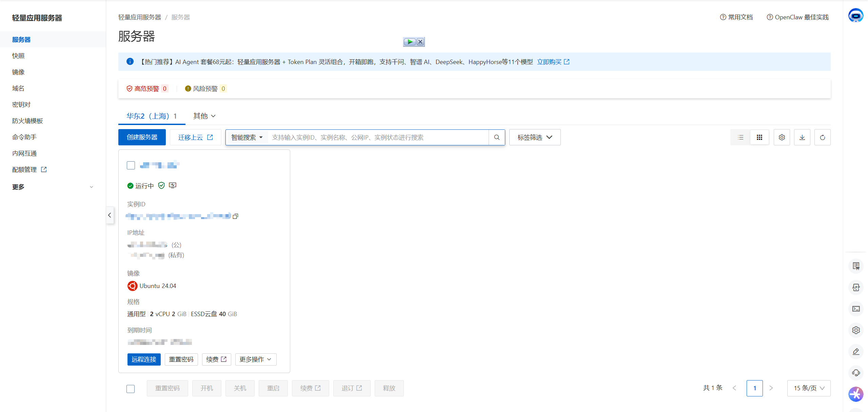
Task: Tick the select-all checkbox at bottom
Action: tap(131, 389)
